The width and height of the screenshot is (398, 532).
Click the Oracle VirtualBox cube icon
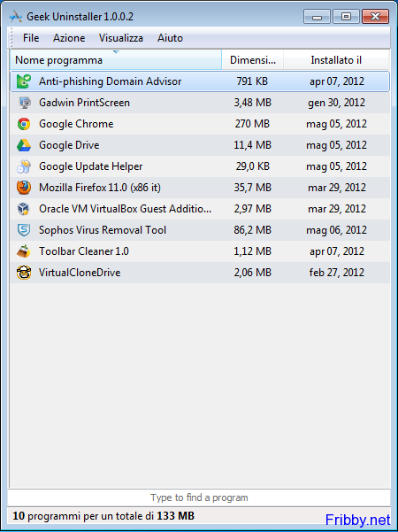tap(24, 209)
